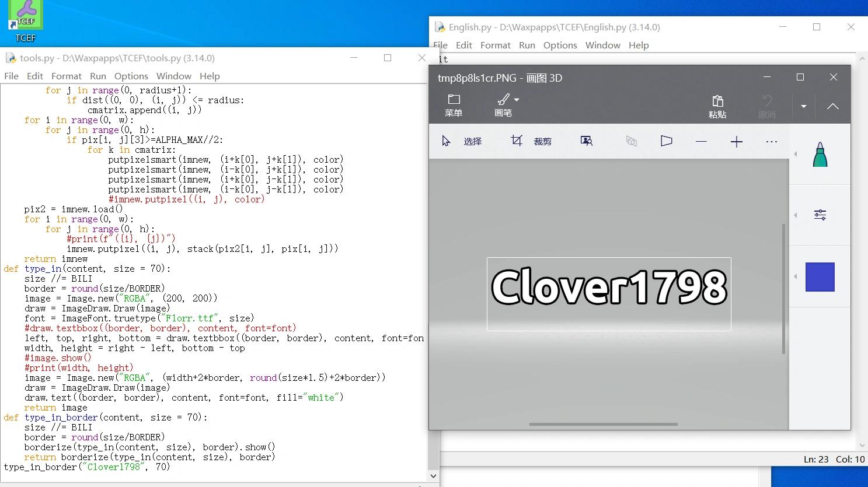This screenshot has width=868, height=487.
Task: Open the Run menu in English.py window
Action: (526, 45)
